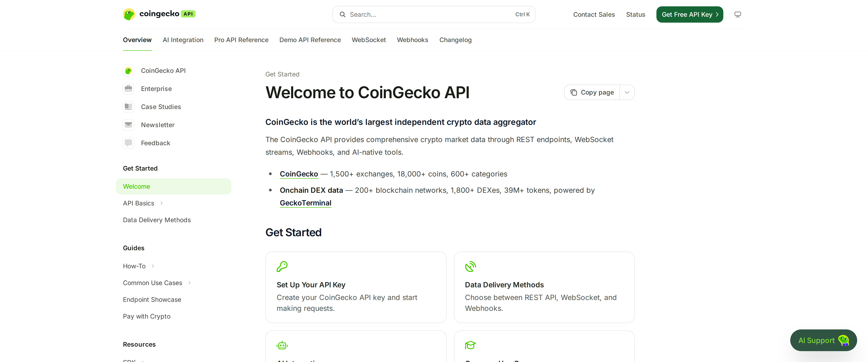
Task: Open the Set Up Your API Key card
Action: 356,287
